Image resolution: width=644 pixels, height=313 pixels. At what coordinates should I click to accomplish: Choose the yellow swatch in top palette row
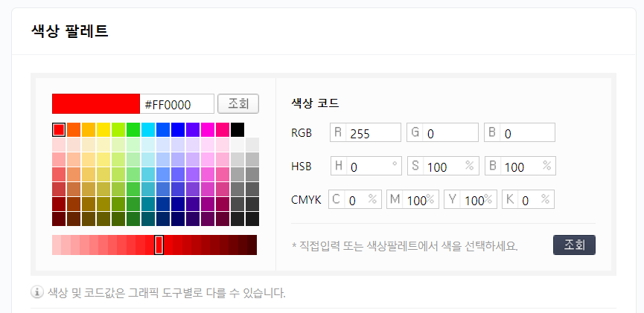tap(103, 129)
